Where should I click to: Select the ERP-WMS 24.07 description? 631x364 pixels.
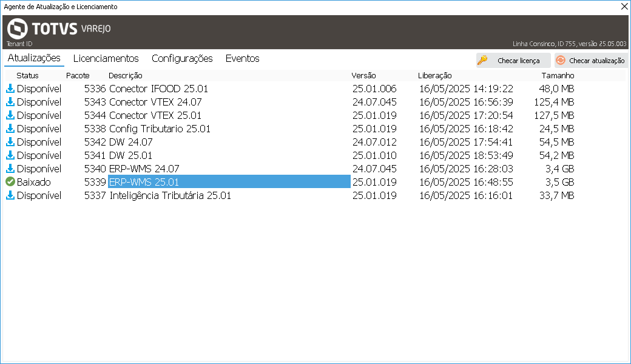[144, 168]
